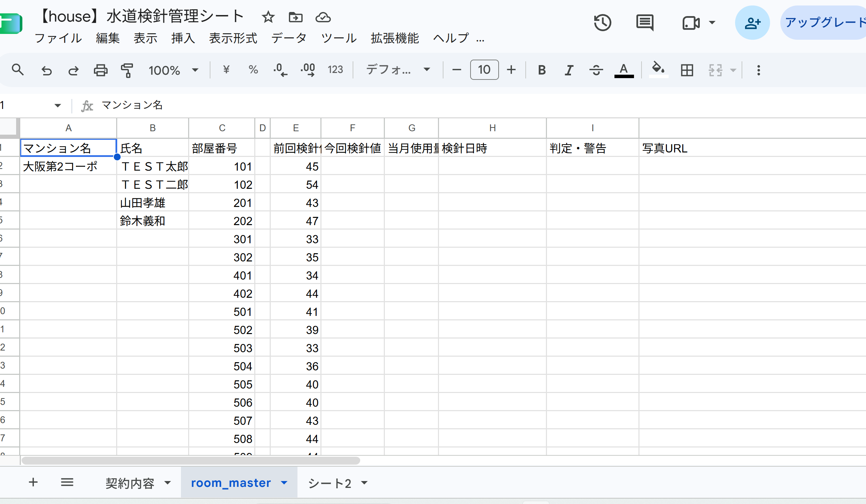Start a video call camera icon
Image resolution: width=866 pixels, height=504 pixels.
point(691,23)
